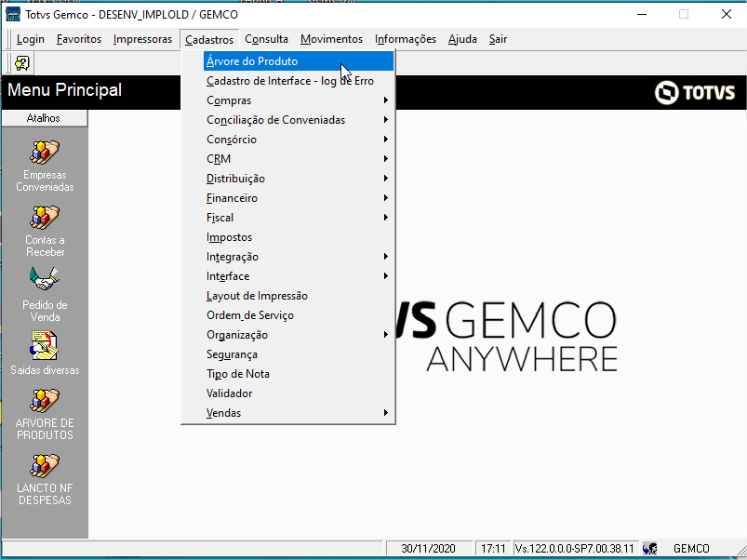
Task: Click GEMCO label in status bar
Action: coord(691,549)
